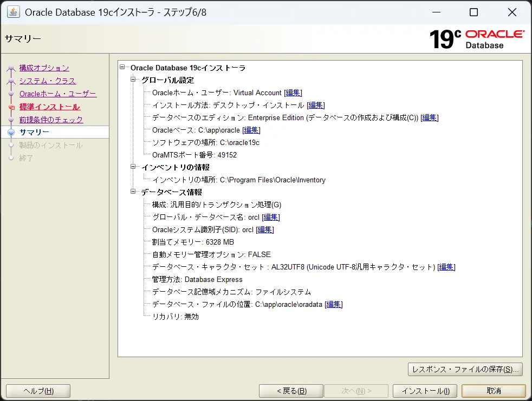Select 構成: 汎用目的/トランザクション処理(G) row
Image resolution: width=532 pixels, height=401 pixels.
click(217, 205)
